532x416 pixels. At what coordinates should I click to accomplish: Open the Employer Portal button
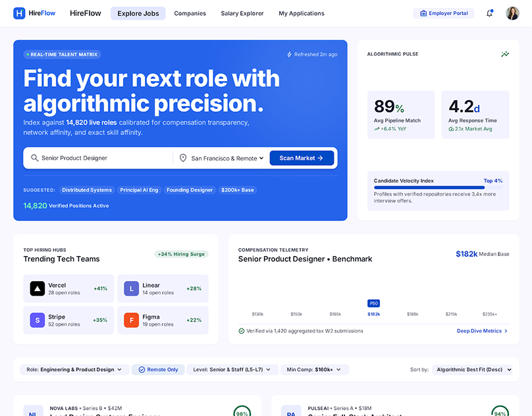pyautogui.click(x=444, y=13)
